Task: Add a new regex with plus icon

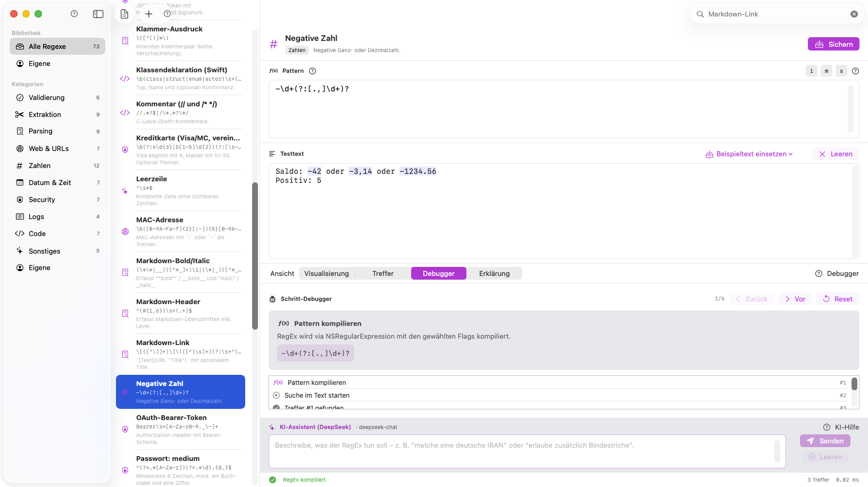Action: [149, 14]
